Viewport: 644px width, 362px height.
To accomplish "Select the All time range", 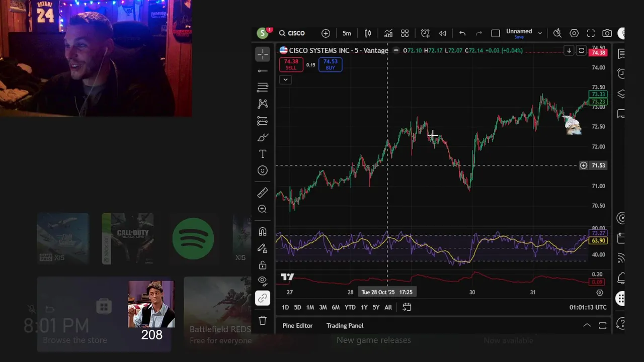I will [x=388, y=307].
